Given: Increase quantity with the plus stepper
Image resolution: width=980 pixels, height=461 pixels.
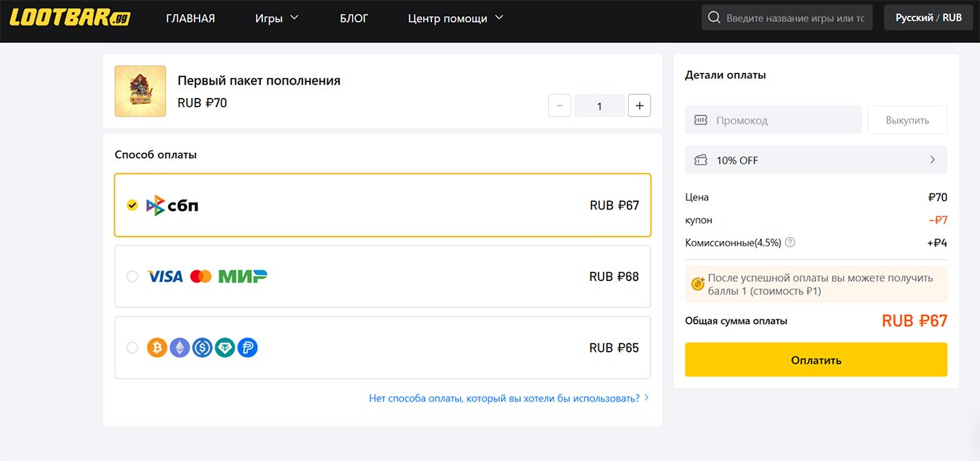Looking at the screenshot, I should 639,105.
